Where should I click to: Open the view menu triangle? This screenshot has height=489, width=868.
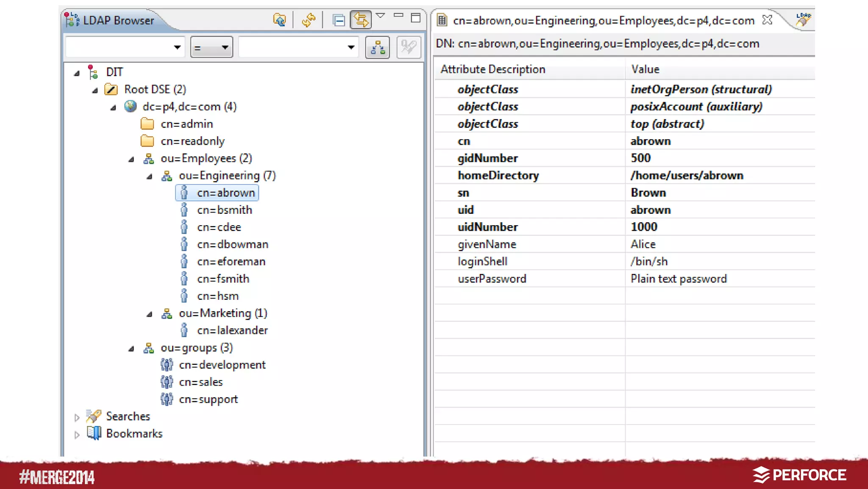(x=381, y=16)
